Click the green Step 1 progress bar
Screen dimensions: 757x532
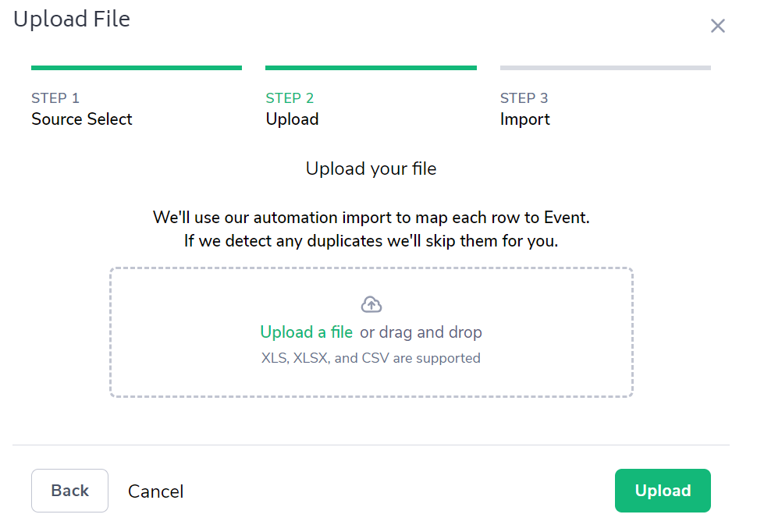(137, 68)
